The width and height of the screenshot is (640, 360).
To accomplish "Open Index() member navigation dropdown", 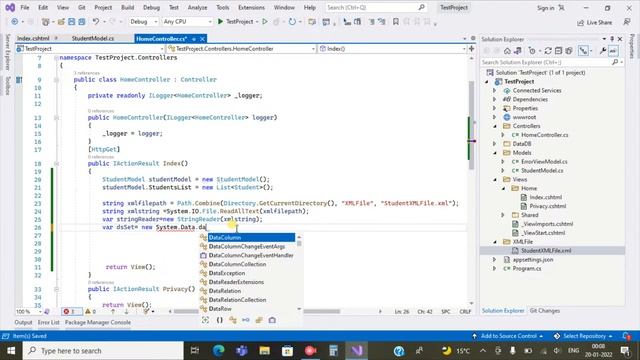I will click(392, 49).
